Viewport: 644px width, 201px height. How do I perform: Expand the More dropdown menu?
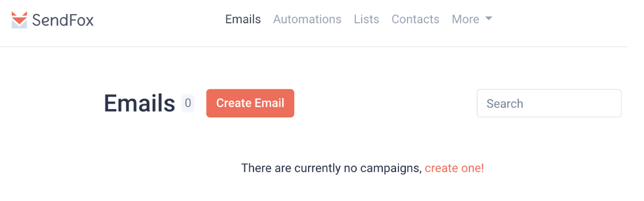[471, 19]
